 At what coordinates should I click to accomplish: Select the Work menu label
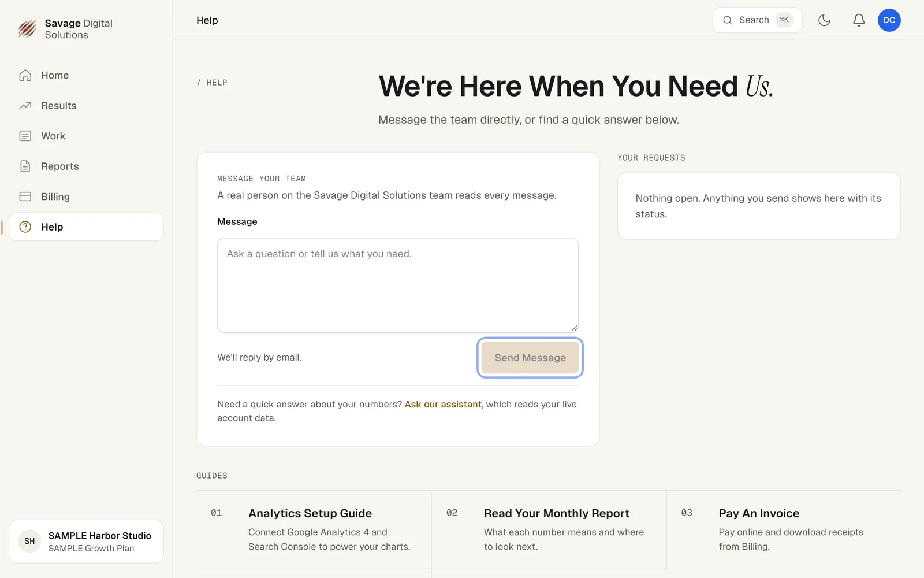pyautogui.click(x=53, y=136)
